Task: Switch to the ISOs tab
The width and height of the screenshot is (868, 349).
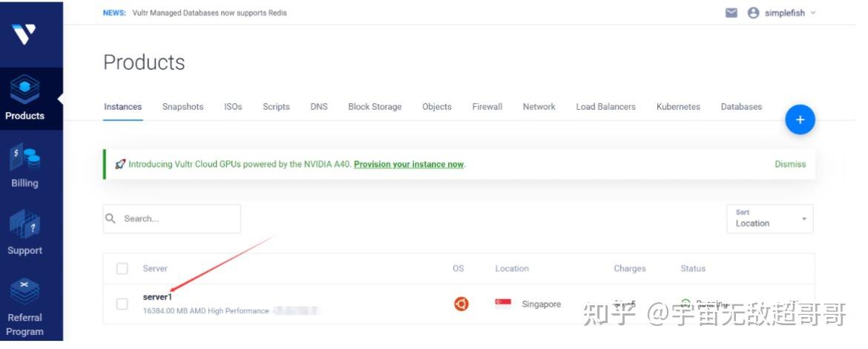Action: (233, 107)
